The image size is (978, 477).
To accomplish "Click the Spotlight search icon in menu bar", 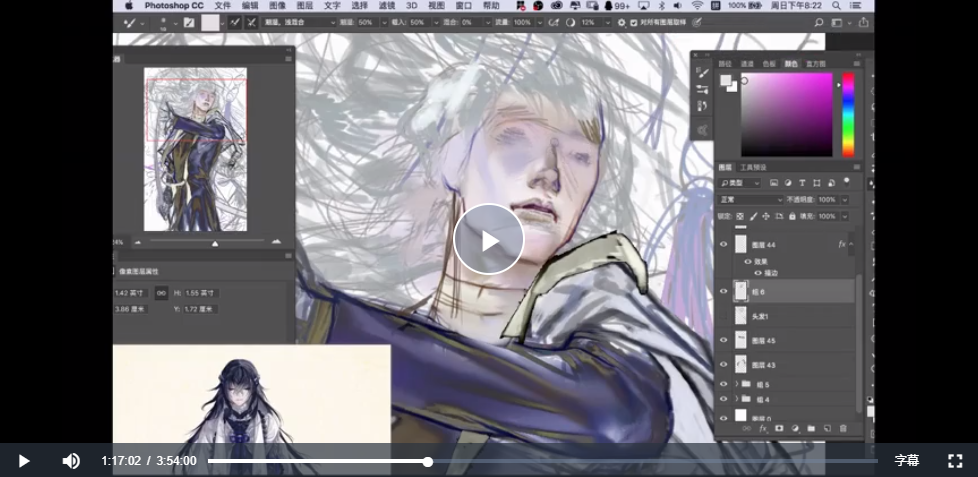I will 836,6.
